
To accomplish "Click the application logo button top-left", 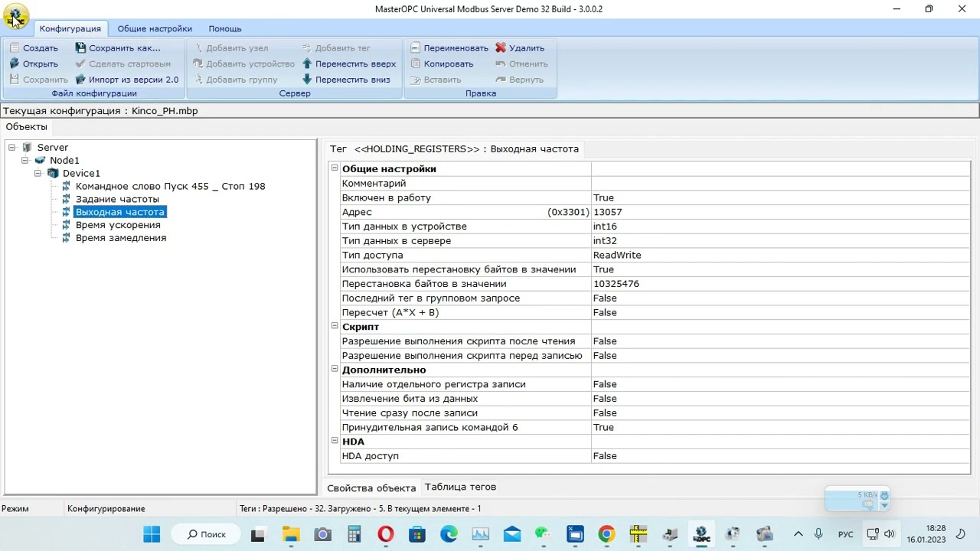I will pos(15,16).
